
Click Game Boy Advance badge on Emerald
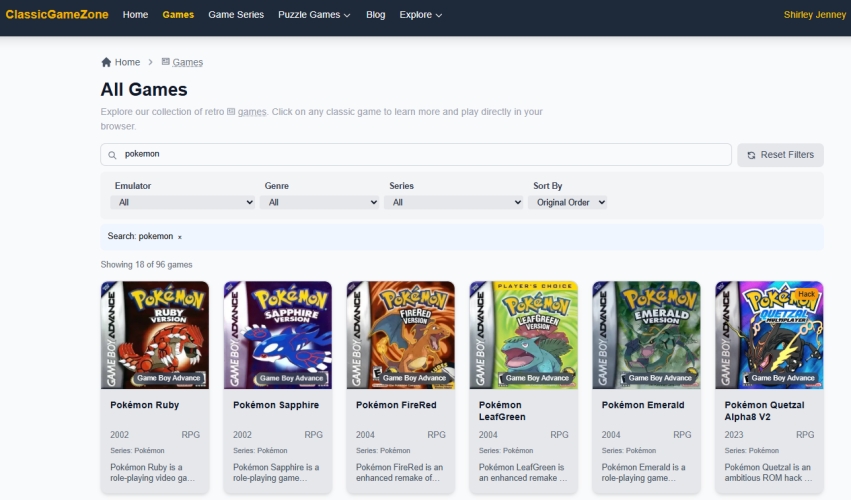(x=660, y=378)
